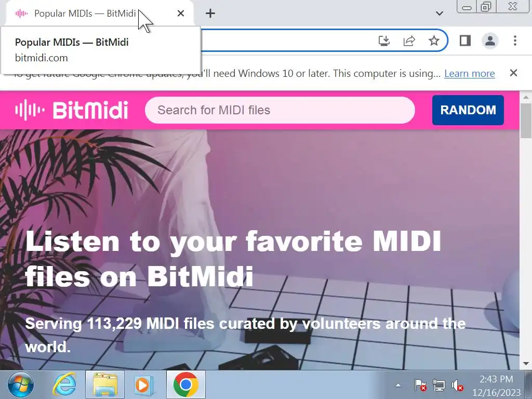
Task: Open the Action Center flag icon
Action: [420, 385]
